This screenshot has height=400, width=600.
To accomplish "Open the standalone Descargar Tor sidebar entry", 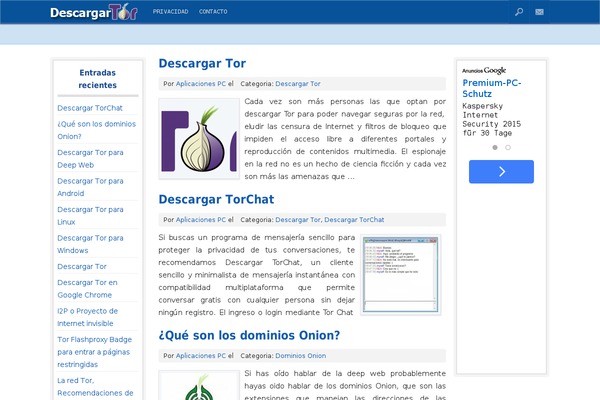I will 82,266.
